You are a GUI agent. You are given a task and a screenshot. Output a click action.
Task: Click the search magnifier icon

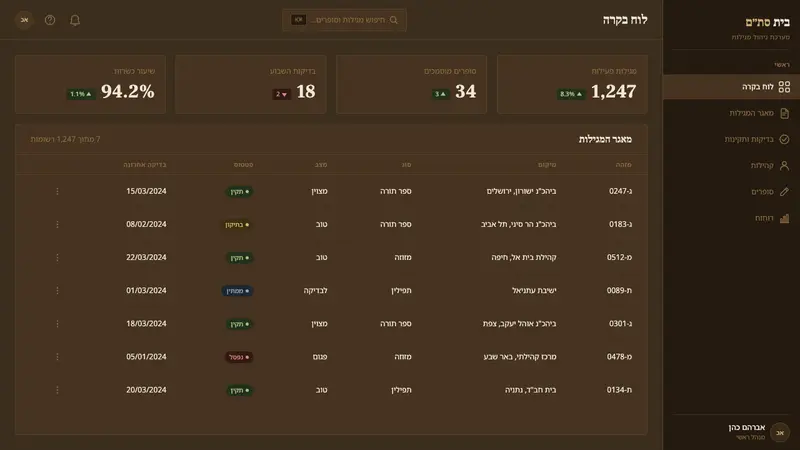(x=394, y=20)
